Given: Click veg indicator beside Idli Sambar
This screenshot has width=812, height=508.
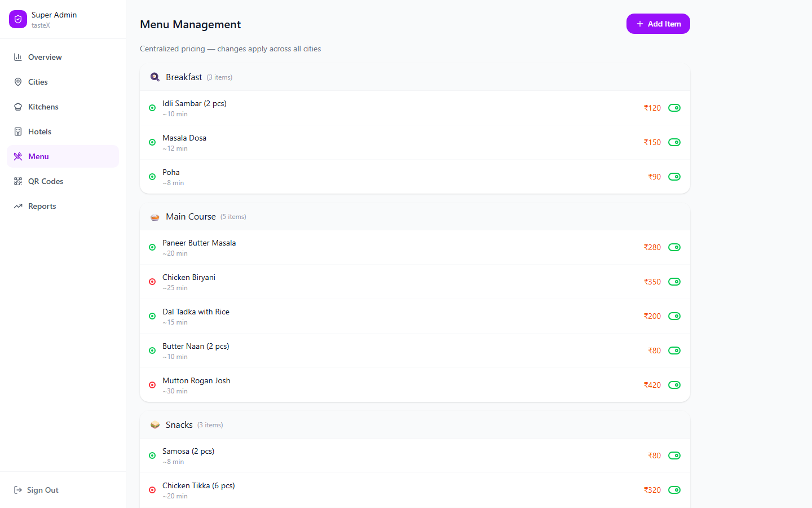Looking at the screenshot, I should click(x=152, y=108).
